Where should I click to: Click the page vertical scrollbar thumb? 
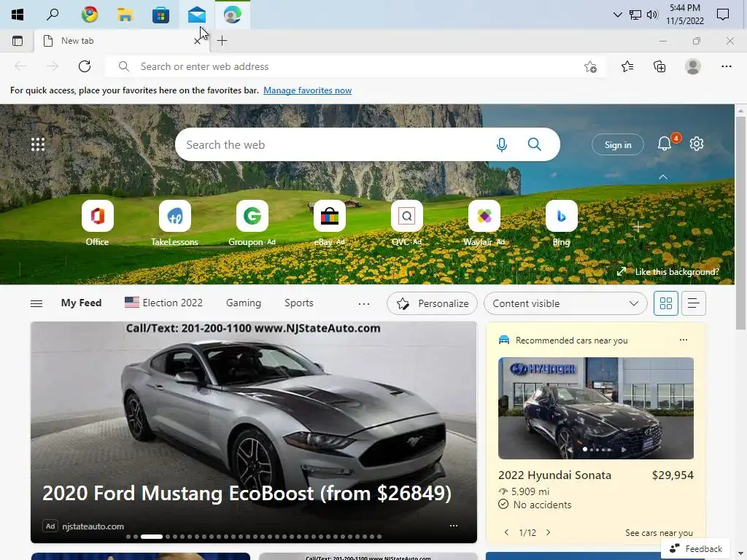740,222
